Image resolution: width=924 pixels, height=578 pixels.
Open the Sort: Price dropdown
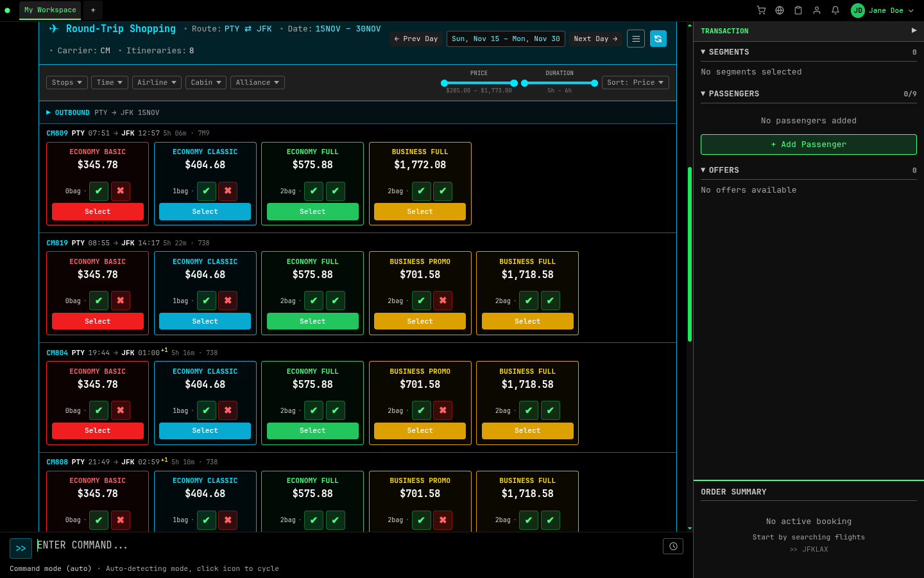coord(635,82)
